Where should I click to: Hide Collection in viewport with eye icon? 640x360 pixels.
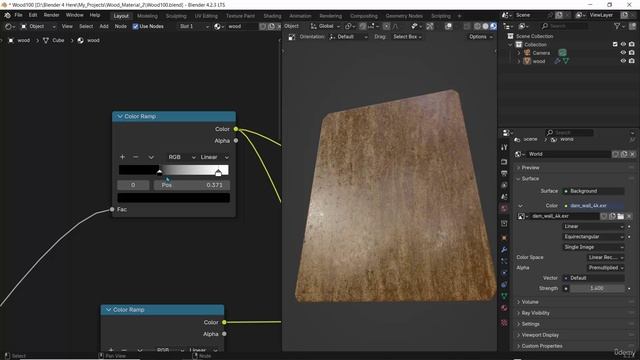point(623,44)
